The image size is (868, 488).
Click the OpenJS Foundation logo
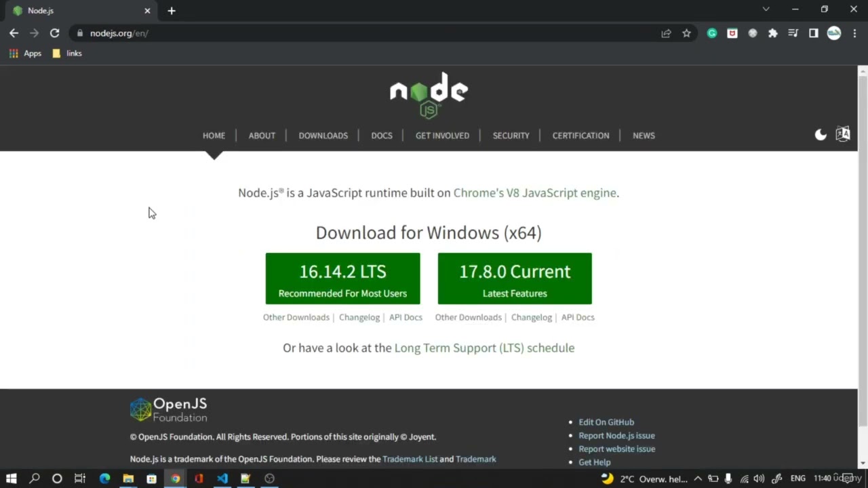point(169,410)
